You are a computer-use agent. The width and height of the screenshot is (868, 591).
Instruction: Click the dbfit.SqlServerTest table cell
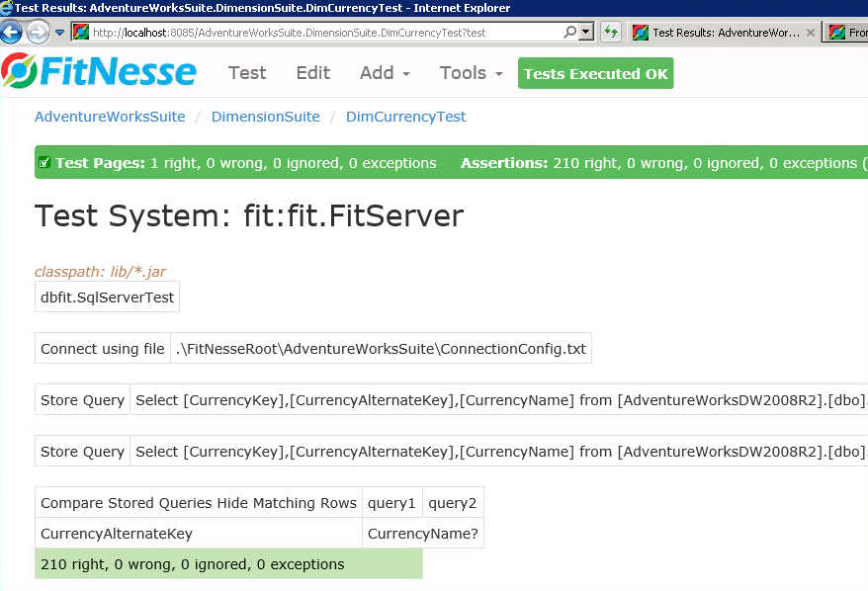pos(108,297)
